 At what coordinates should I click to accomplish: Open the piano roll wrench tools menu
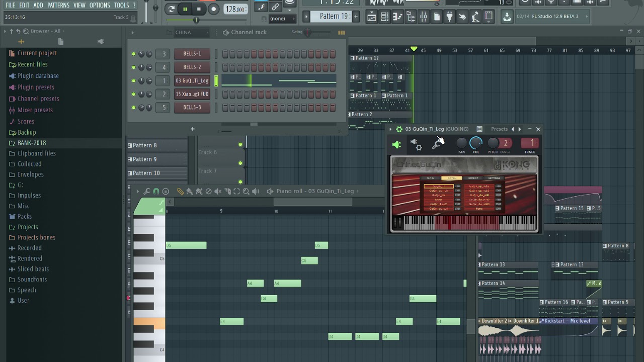pyautogui.click(x=146, y=191)
